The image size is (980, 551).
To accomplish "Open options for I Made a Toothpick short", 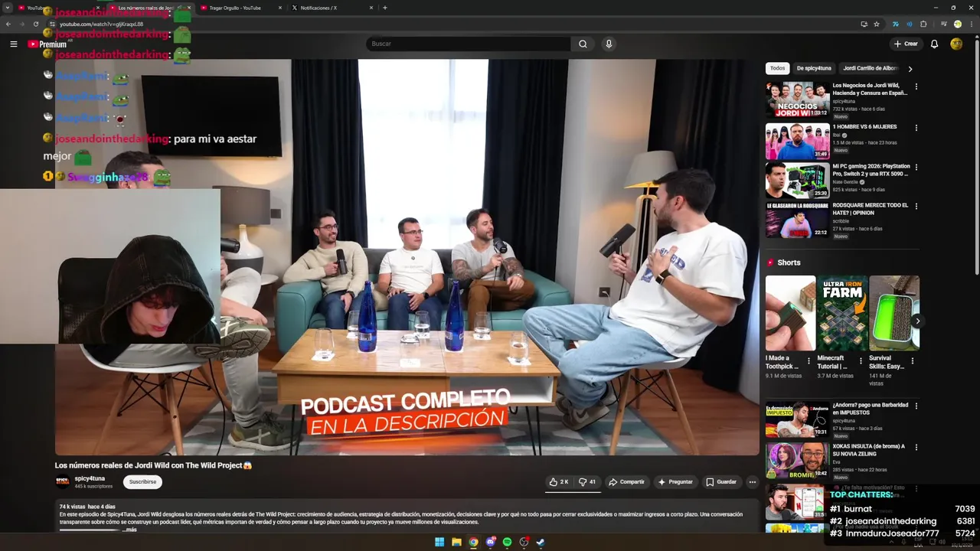I will click(808, 361).
